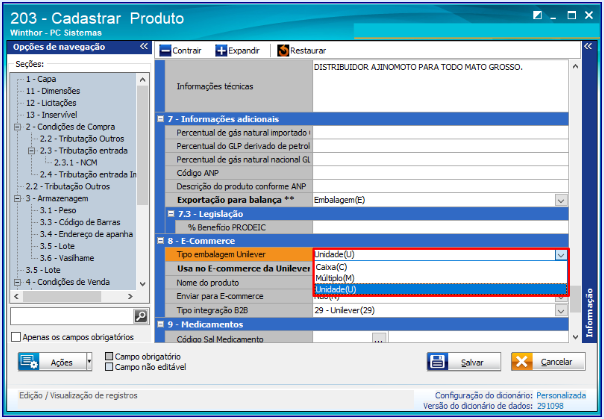Open Personalizada dictionary configuration link

click(x=561, y=395)
